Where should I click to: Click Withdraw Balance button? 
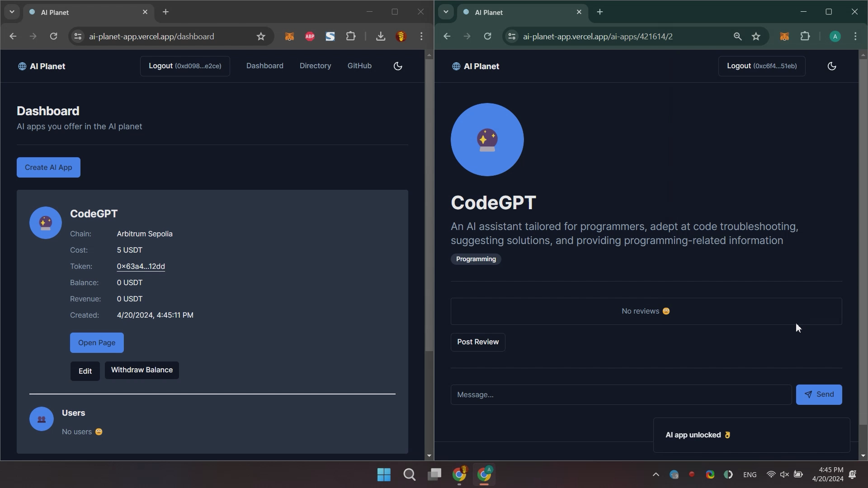point(142,370)
